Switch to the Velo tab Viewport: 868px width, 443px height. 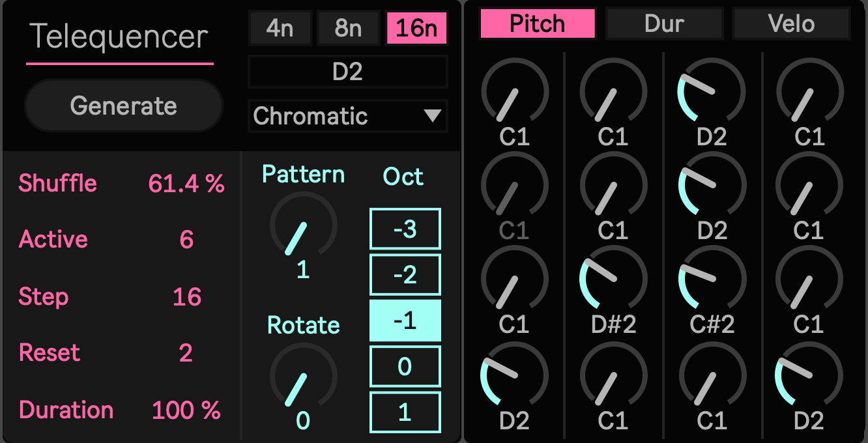point(791,23)
